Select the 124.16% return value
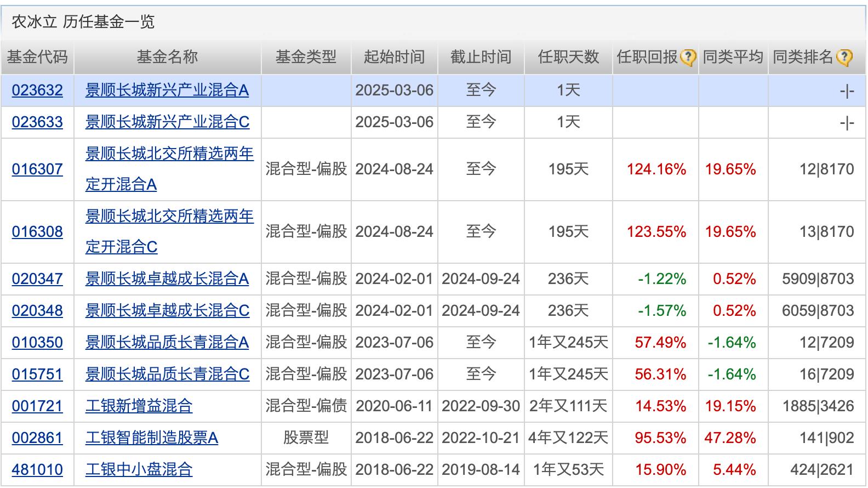Screen dimensions: 868x488 656,169
